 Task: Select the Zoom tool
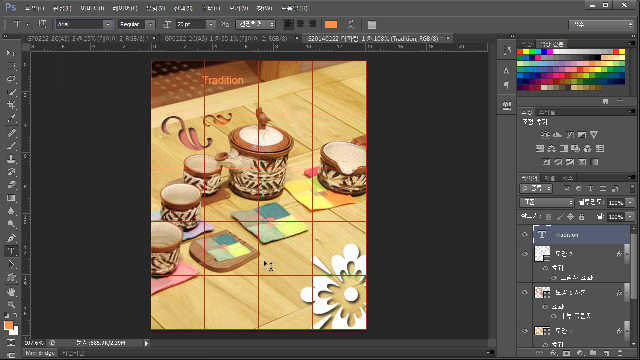(11, 304)
